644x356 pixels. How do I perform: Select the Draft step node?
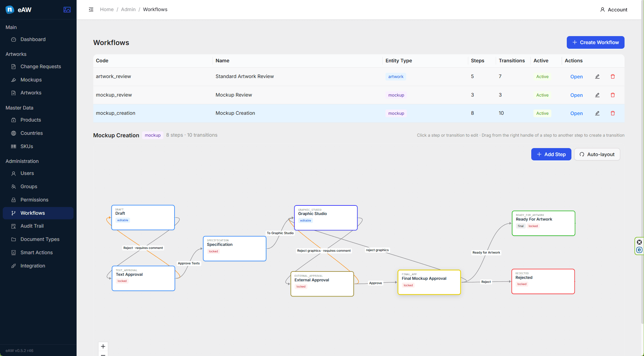143,217
